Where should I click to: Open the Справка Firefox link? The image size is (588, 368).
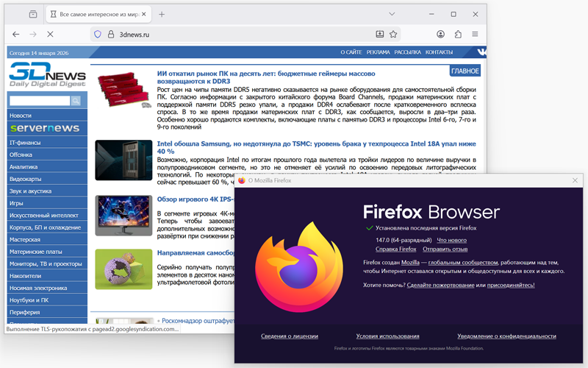pyautogui.click(x=396, y=250)
